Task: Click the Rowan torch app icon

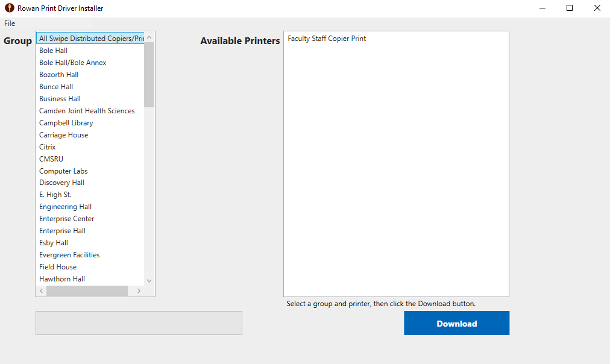Action: pyautogui.click(x=9, y=8)
